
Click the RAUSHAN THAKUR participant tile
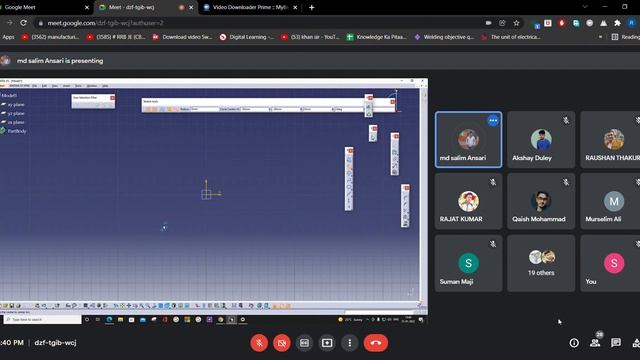pos(610,140)
